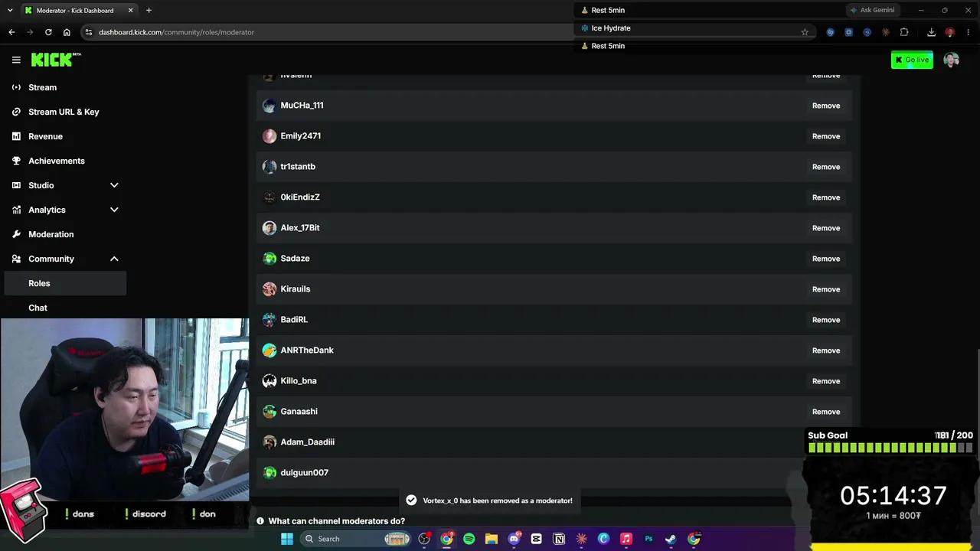Remove Sadaze as moderator
This screenshot has width=980, height=551.
point(826,259)
